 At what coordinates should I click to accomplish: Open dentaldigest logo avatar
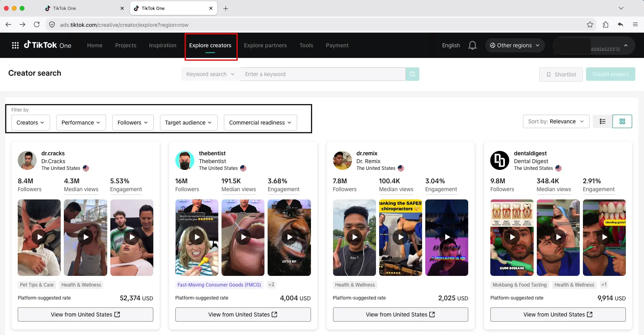[x=500, y=160]
